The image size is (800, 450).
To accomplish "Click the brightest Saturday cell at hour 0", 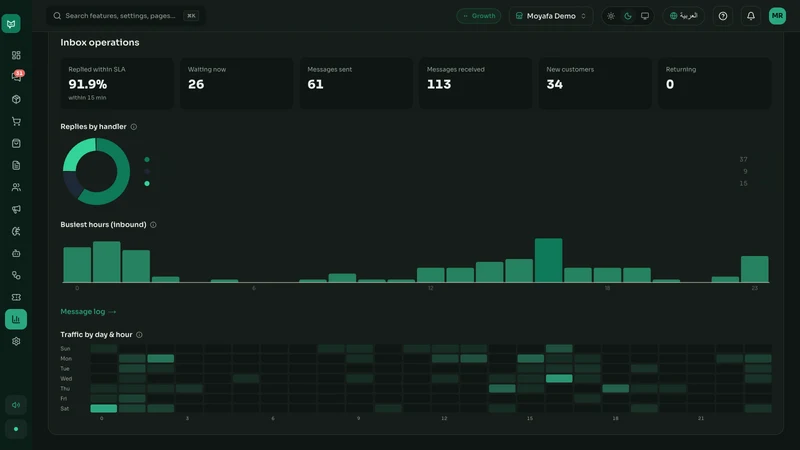I will [x=104, y=408].
